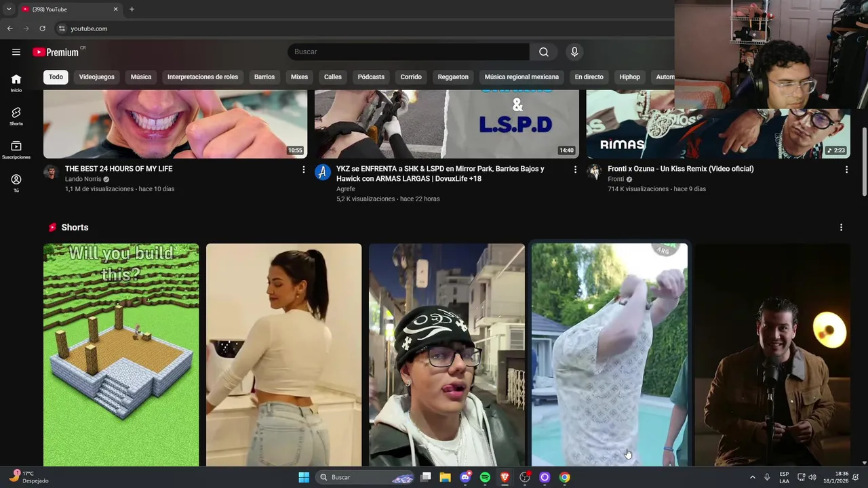Open the Minecraft Will you build this Short

click(121, 355)
